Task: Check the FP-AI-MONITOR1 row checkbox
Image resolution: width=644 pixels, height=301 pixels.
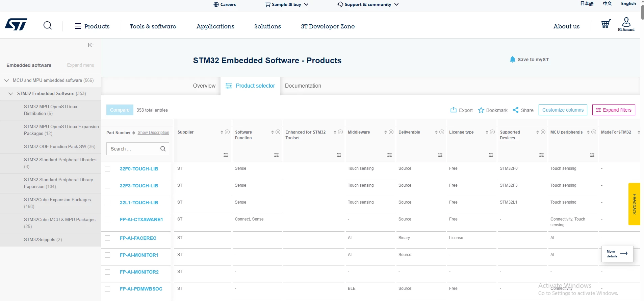Action: click(107, 255)
